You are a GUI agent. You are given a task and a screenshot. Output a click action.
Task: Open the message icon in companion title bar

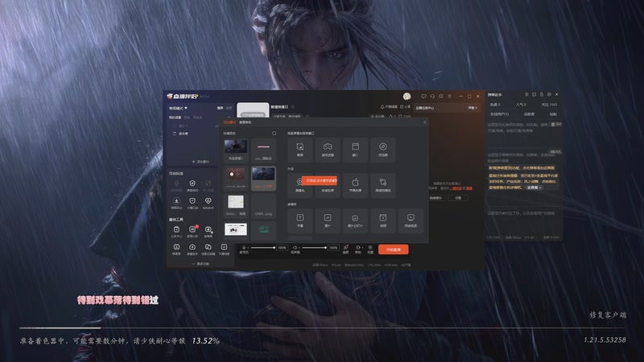(x=423, y=96)
